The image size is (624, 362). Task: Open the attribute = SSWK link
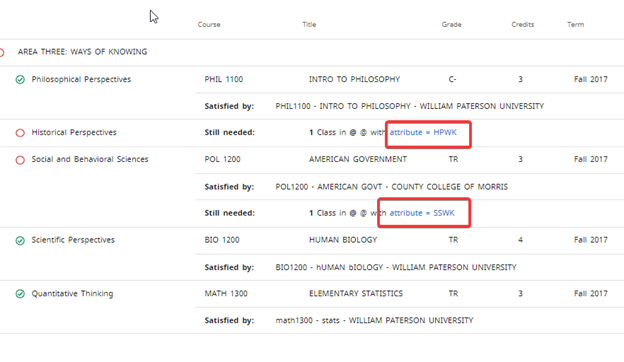pyautogui.click(x=422, y=213)
